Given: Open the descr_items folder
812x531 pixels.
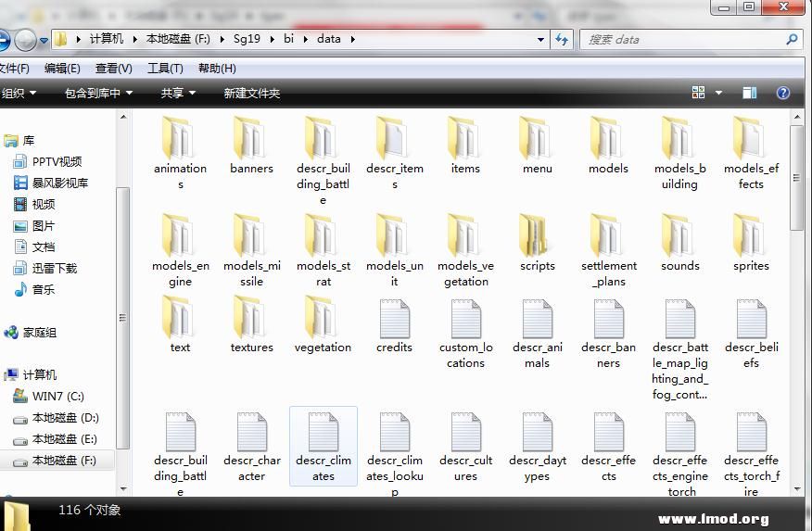Looking at the screenshot, I should point(394,153).
